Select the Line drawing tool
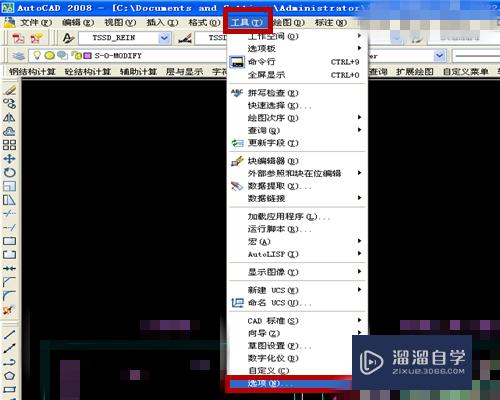Screen dimensions: 500x400 click(x=9, y=334)
